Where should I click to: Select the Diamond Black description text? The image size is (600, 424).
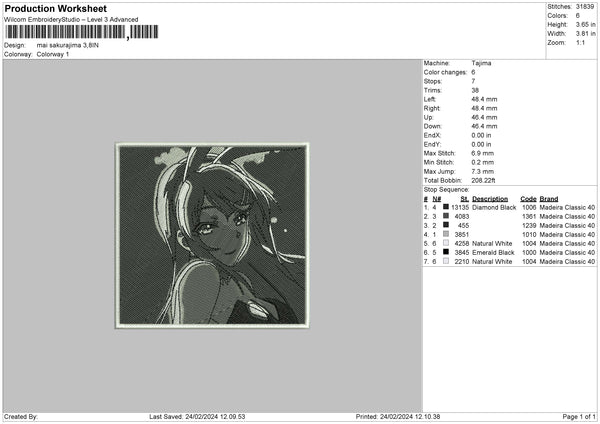tap(495, 207)
